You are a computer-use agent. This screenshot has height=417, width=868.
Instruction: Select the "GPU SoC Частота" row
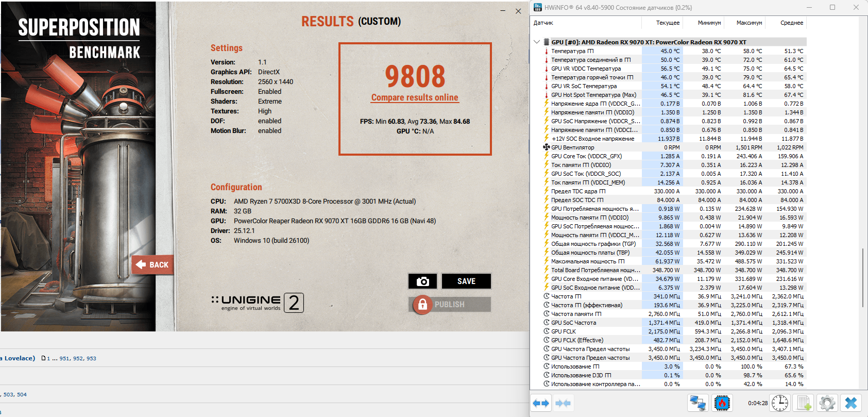(x=675, y=323)
